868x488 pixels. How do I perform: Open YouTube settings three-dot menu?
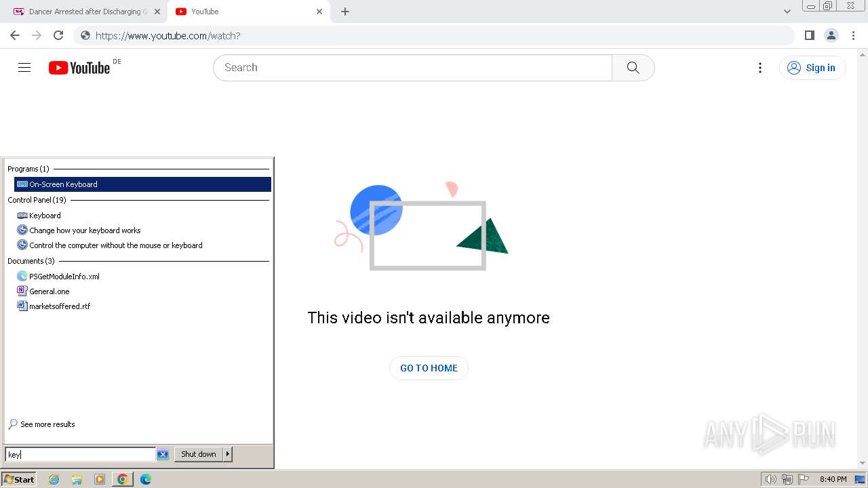(760, 68)
